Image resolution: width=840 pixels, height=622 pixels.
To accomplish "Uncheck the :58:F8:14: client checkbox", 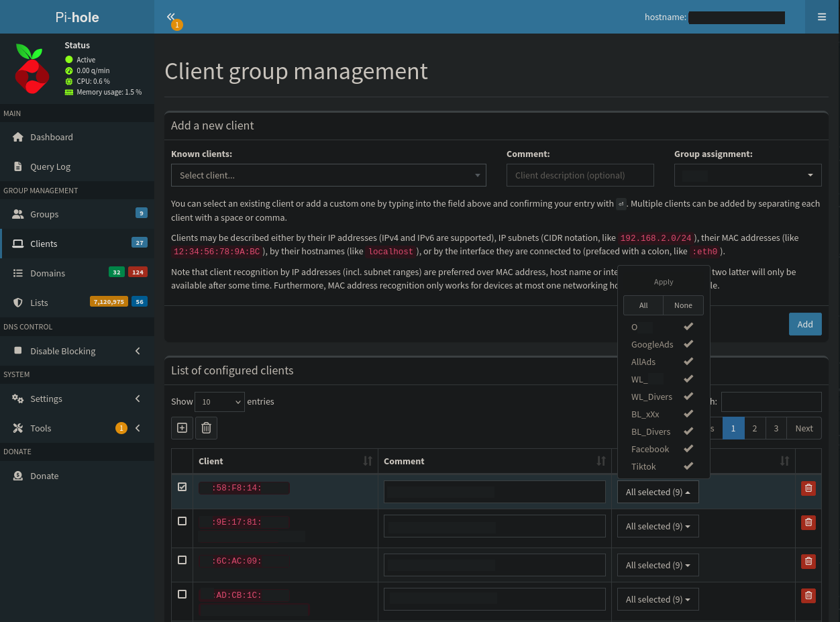I will [182, 487].
